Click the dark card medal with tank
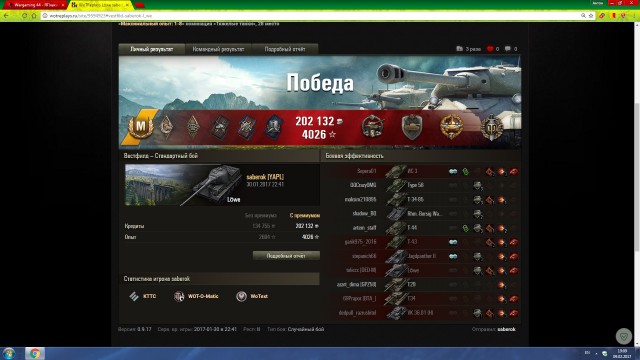 220,127
